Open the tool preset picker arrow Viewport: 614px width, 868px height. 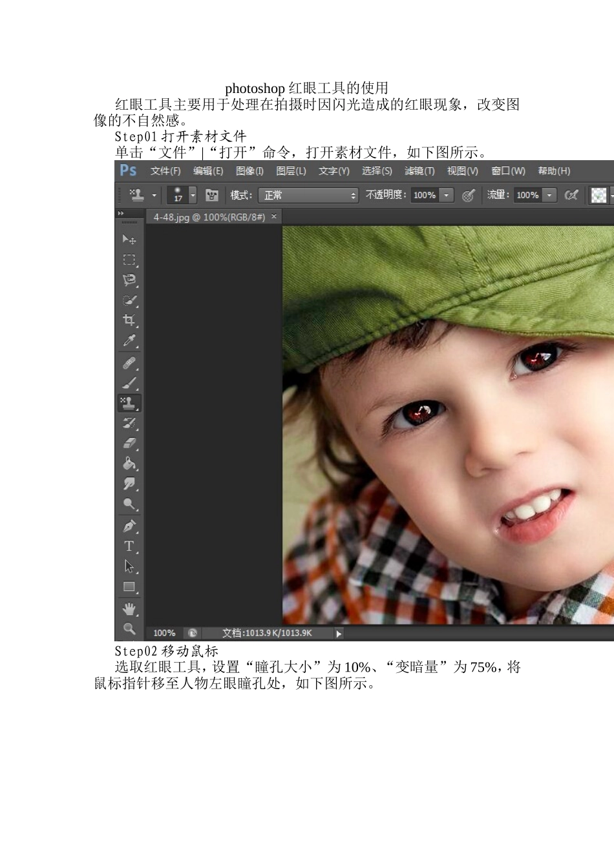(154, 195)
